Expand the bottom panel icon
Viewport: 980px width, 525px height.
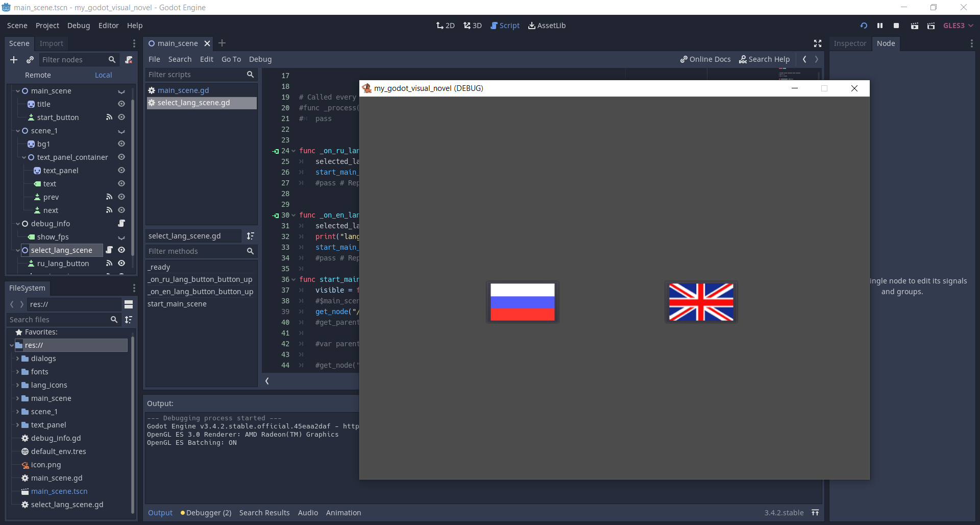pyautogui.click(x=815, y=513)
